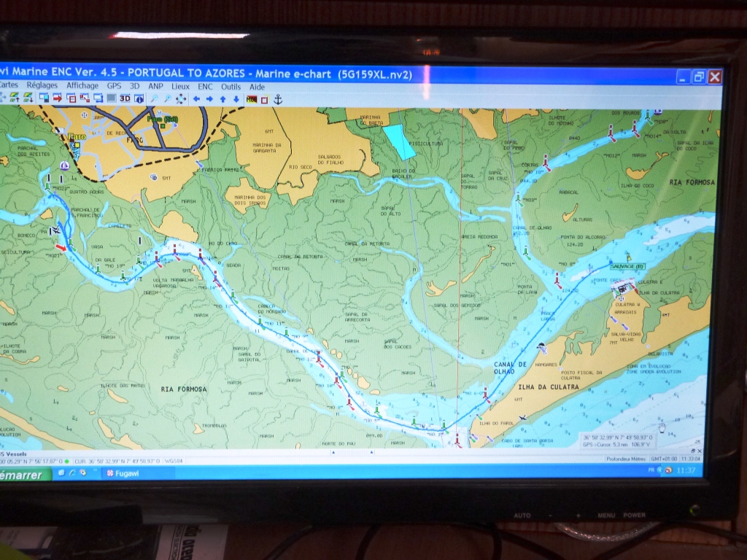
Task: Pan chart up with blue up arrow
Action: [x=223, y=99]
